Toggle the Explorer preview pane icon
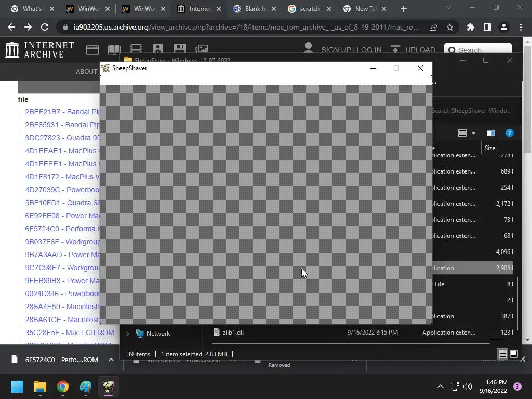Screen dimensions: 532x399 (490, 133)
